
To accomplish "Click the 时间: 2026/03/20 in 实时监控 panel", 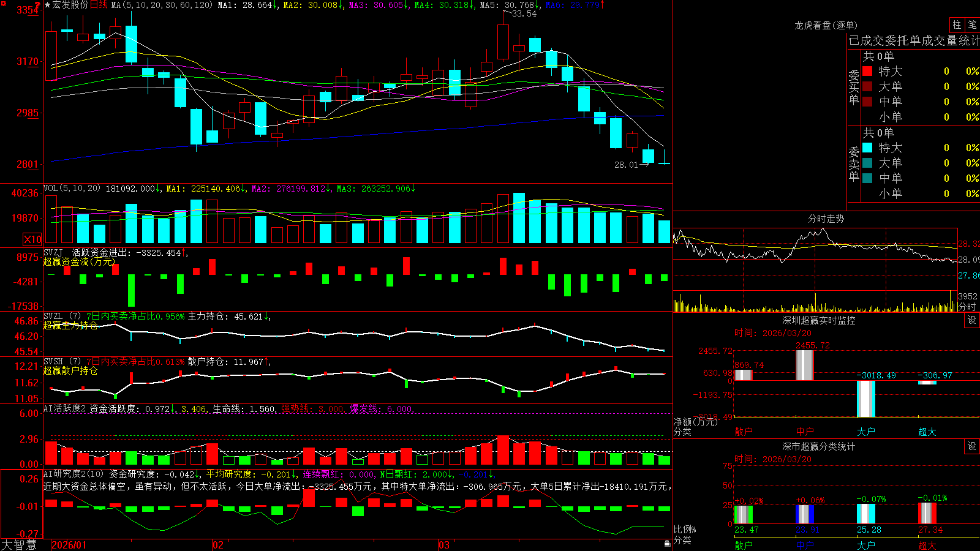I will [x=773, y=333].
